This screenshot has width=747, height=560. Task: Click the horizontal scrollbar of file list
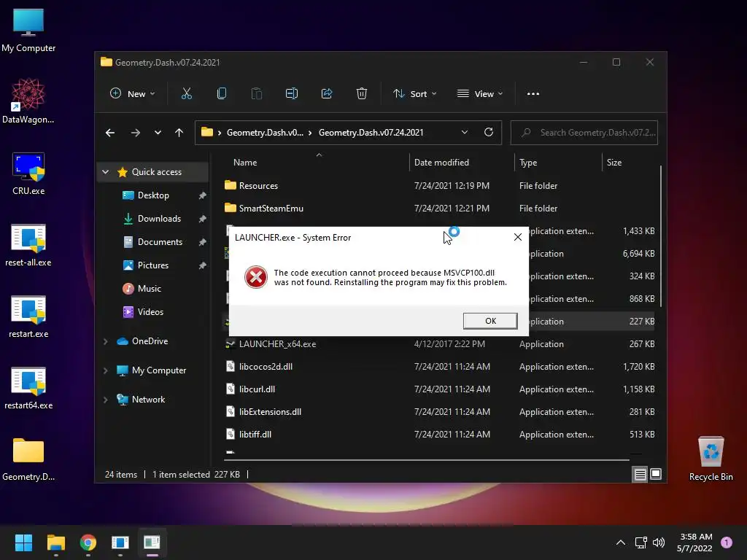426,460
